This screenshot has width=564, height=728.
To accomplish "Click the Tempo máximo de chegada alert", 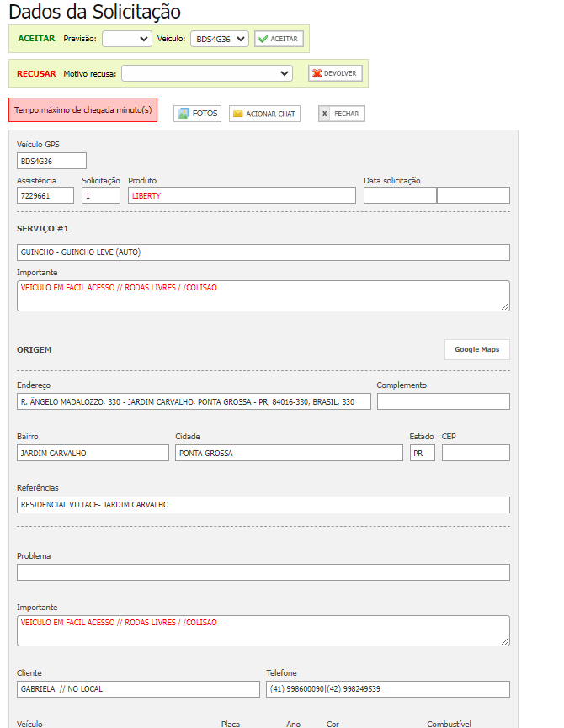I will point(82,110).
